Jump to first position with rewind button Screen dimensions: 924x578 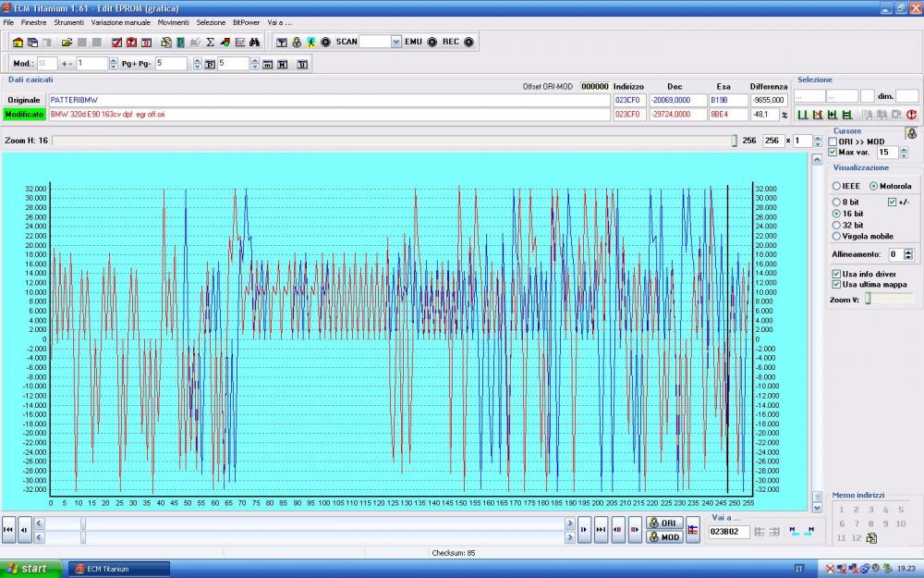tap(8, 530)
